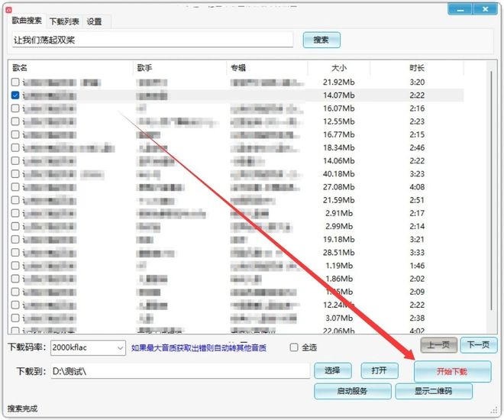Sort by the 专辑 column header
Screen dimensions: 504x420
click(238, 68)
